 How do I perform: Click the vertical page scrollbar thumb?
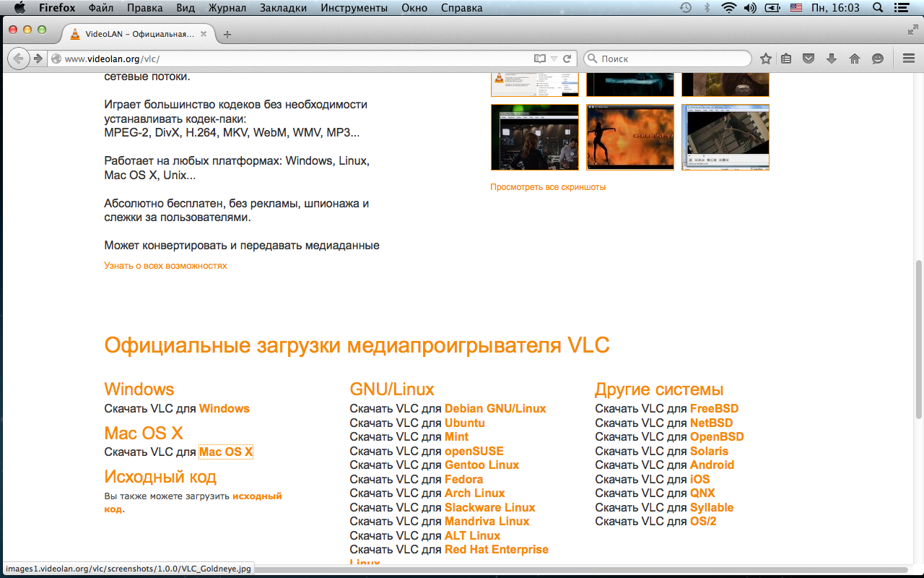(x=918, y=340)
